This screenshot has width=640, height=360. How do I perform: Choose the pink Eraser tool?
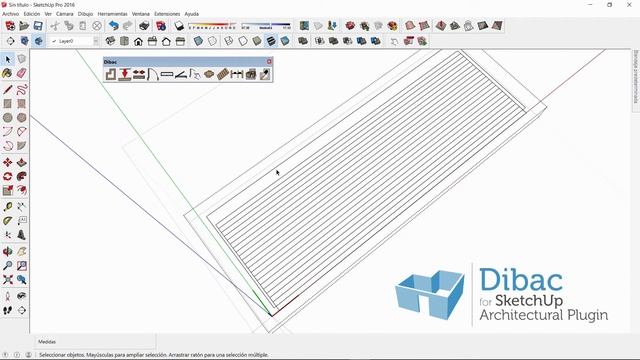coord(21,73)
